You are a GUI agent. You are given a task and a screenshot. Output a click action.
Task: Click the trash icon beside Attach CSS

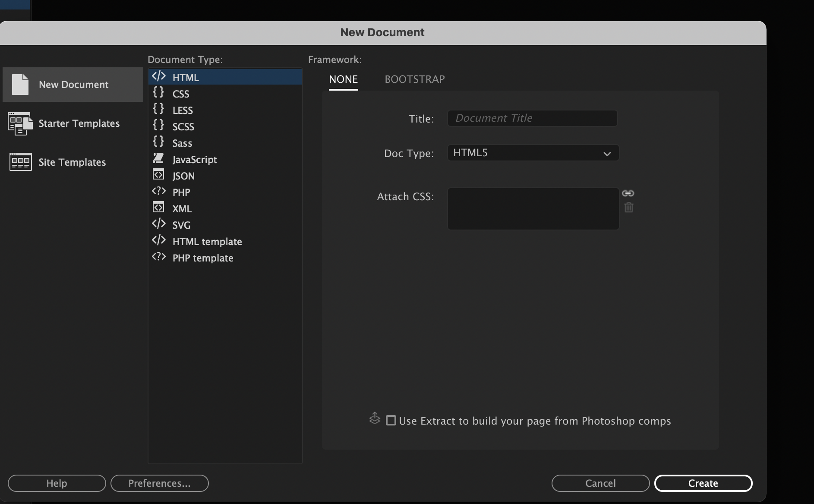(628, 208)
